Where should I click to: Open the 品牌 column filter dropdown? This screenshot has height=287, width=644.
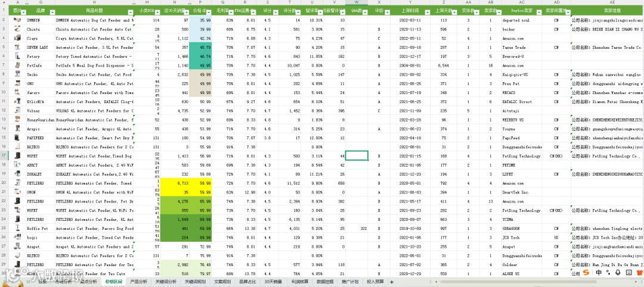pyautogui.click(x=51, y=13)
